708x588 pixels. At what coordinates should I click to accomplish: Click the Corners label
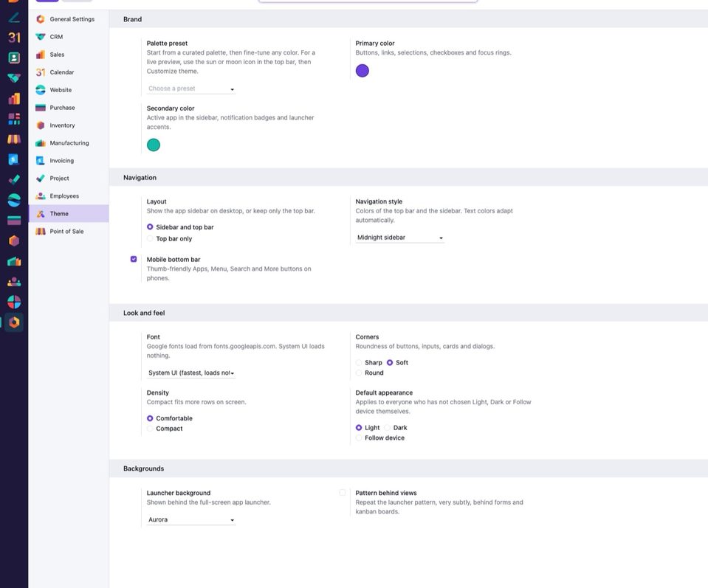[367, 336]
